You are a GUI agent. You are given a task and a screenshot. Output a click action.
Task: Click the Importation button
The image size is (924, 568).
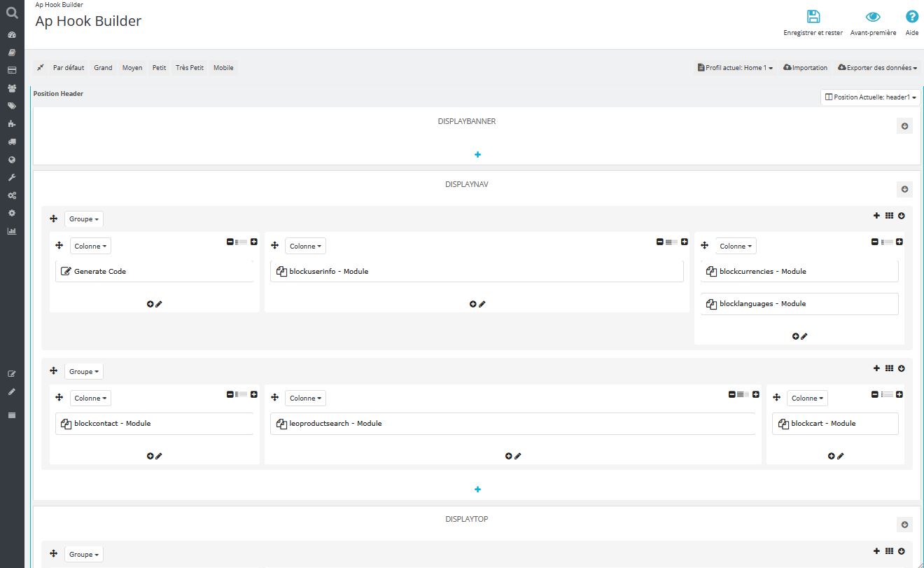click(805, 68)
